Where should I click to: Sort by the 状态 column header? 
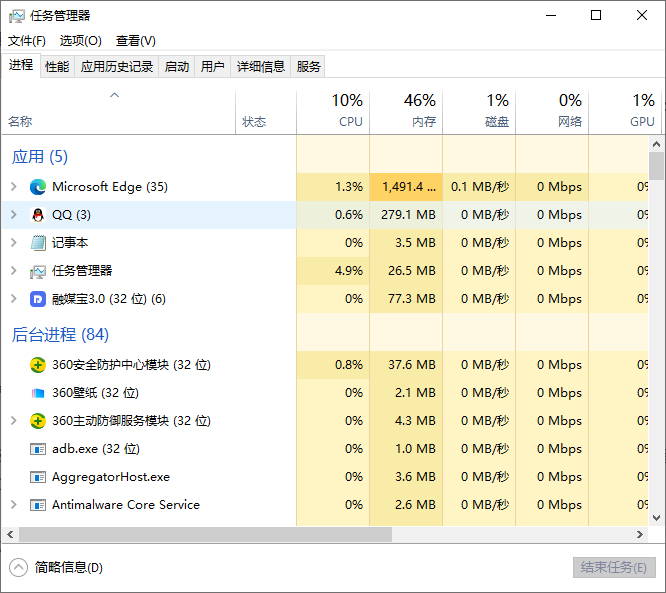(x=266, y=113)
